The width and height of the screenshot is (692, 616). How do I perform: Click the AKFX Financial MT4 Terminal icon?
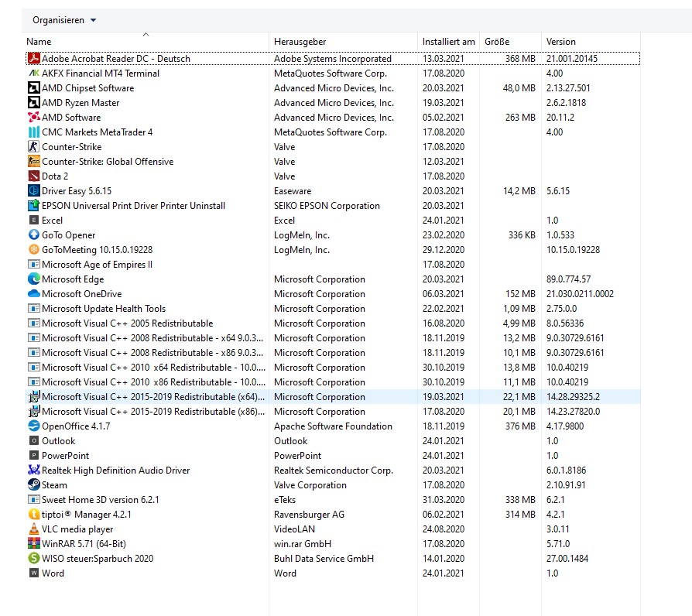[x=33, y=74]
